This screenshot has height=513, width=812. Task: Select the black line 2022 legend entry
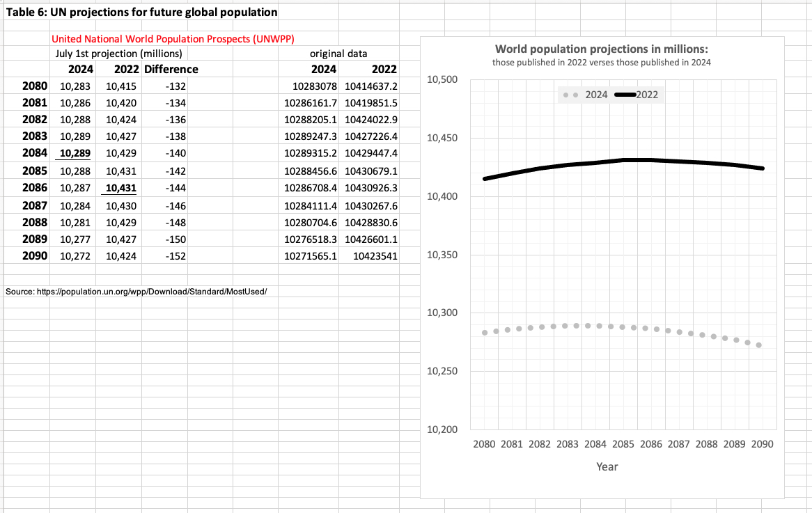tap(637, 95)
